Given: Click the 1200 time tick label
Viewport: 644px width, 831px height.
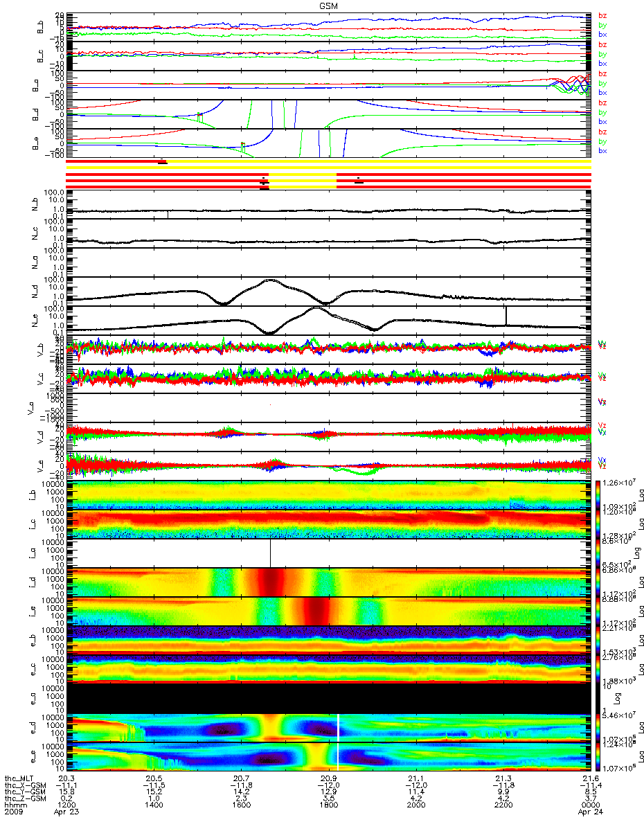Looking at the screenshot, I should tap(67, 805).
